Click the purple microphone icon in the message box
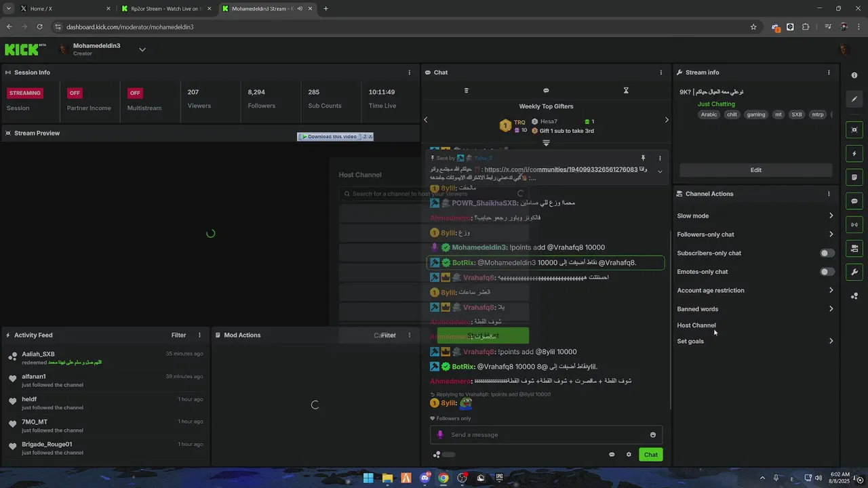This screenshot has width=868, height=488. pyautogui.click(x=440, y=435)
